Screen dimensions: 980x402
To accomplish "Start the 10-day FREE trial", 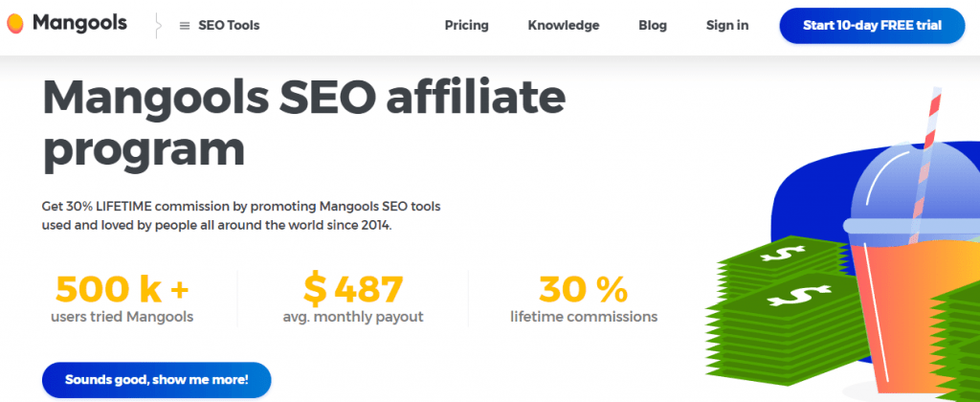I will tap(872, 26).
